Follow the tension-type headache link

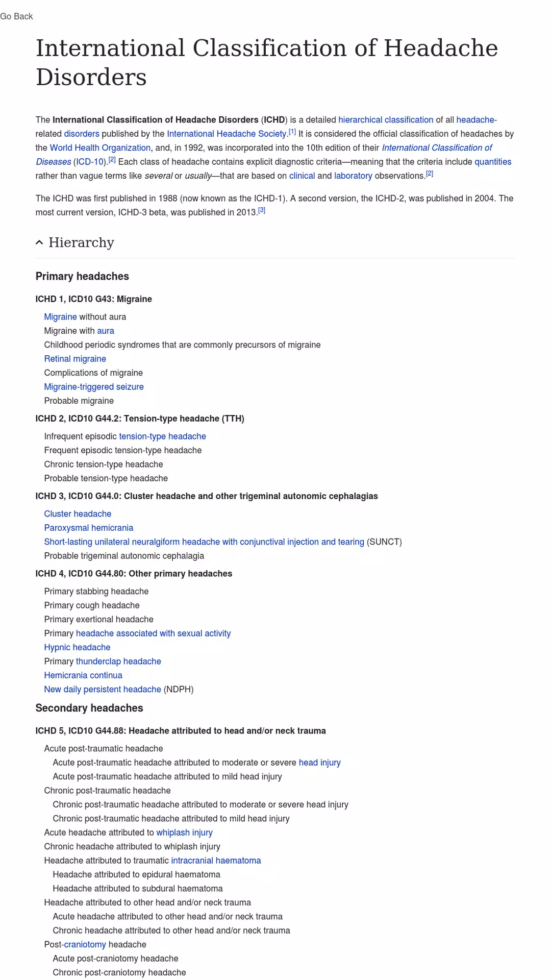(162, 436)
